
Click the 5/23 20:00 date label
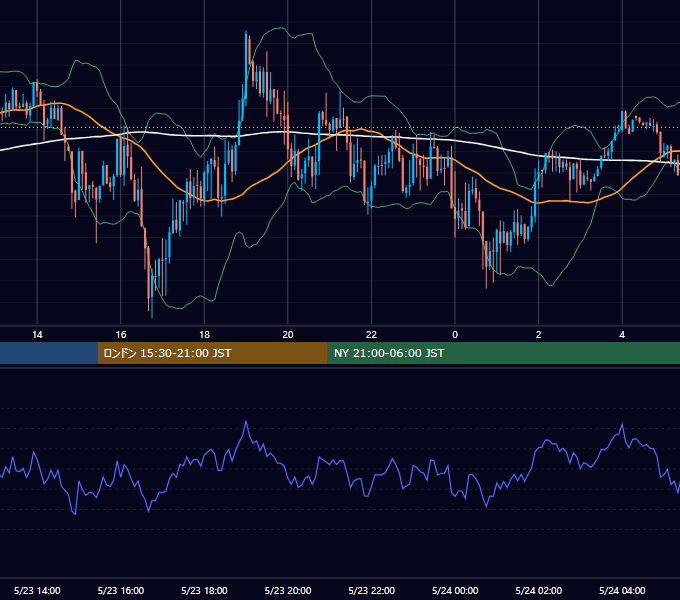[x=288, y=590]
